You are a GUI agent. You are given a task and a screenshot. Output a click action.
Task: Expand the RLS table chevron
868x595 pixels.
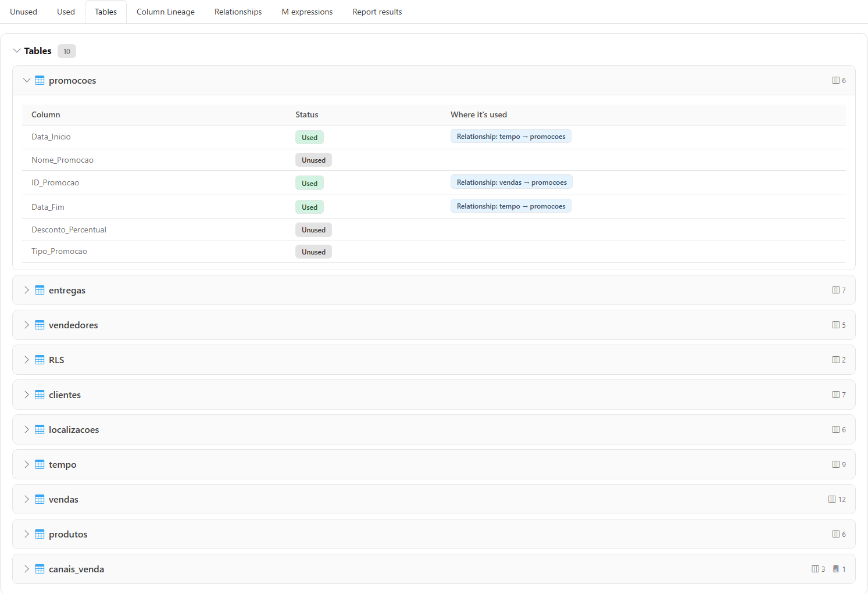27,360
